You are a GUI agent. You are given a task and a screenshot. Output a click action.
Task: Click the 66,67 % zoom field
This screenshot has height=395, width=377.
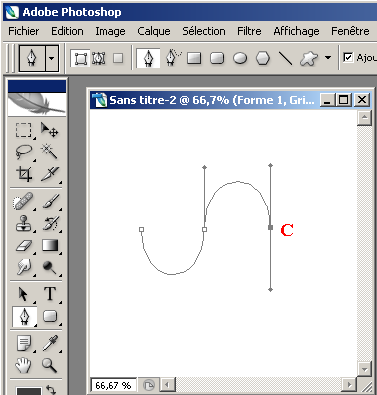[x=113, y=386]
